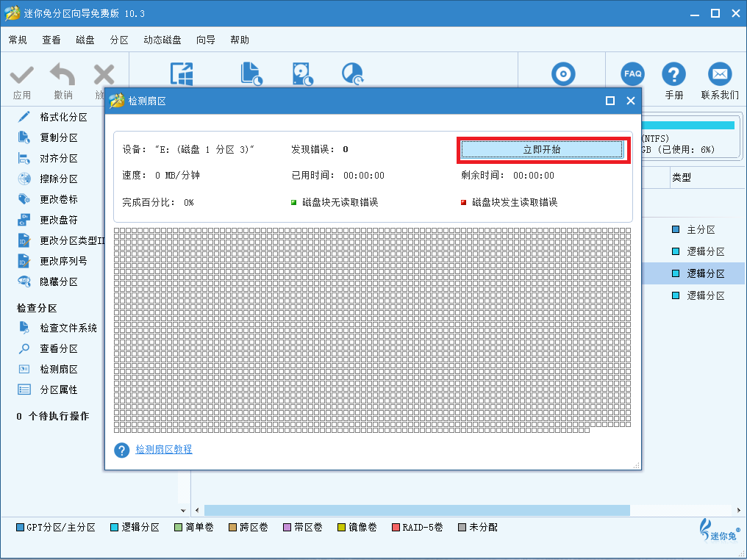Open the 查看 menu
747x560 pixels.
pyautogui.click(x=51, y=40)
